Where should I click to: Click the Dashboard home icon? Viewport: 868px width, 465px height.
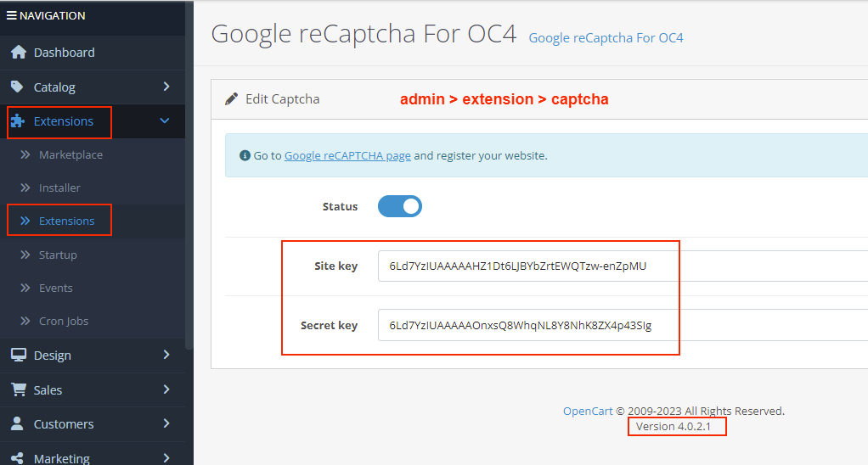click(19, 53)
